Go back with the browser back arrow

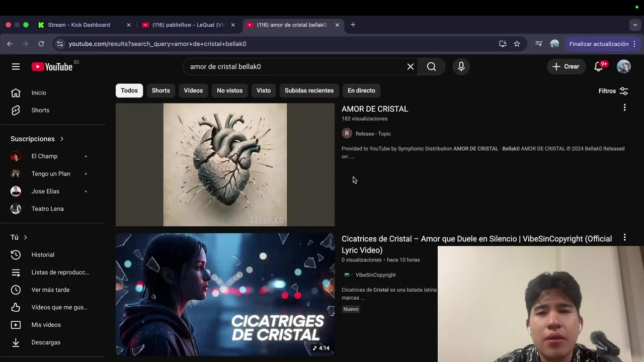pos(10,44)
